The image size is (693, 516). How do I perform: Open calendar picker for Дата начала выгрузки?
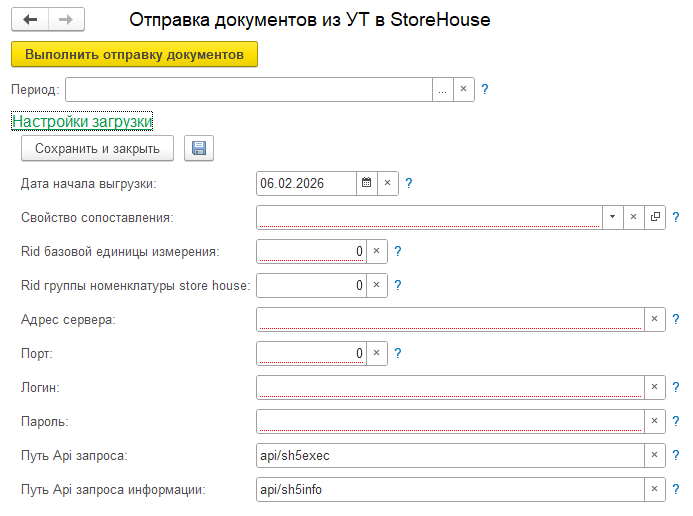[x=366, y=183]
